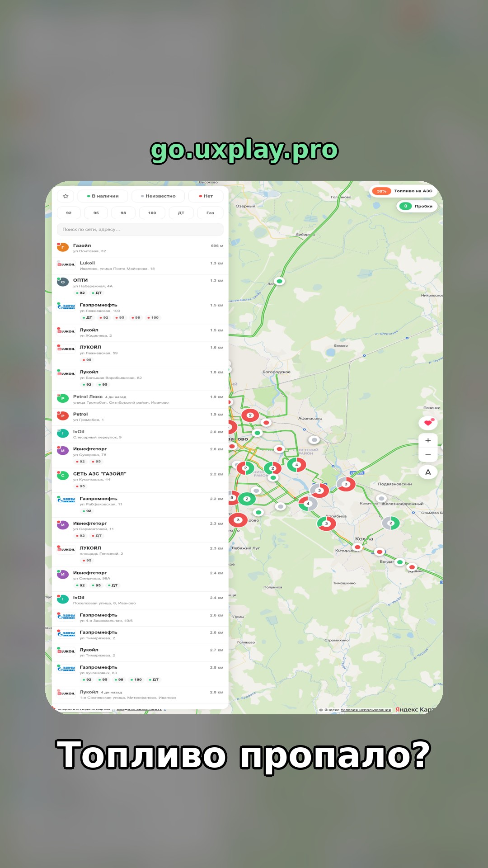Click the geolocation arrow button on map

click(428, 472)
